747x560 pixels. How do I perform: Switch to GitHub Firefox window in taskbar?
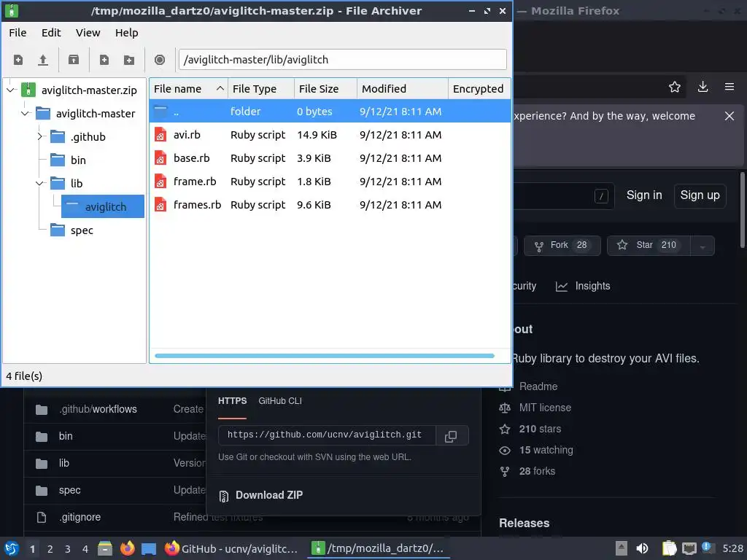point(231,548)
